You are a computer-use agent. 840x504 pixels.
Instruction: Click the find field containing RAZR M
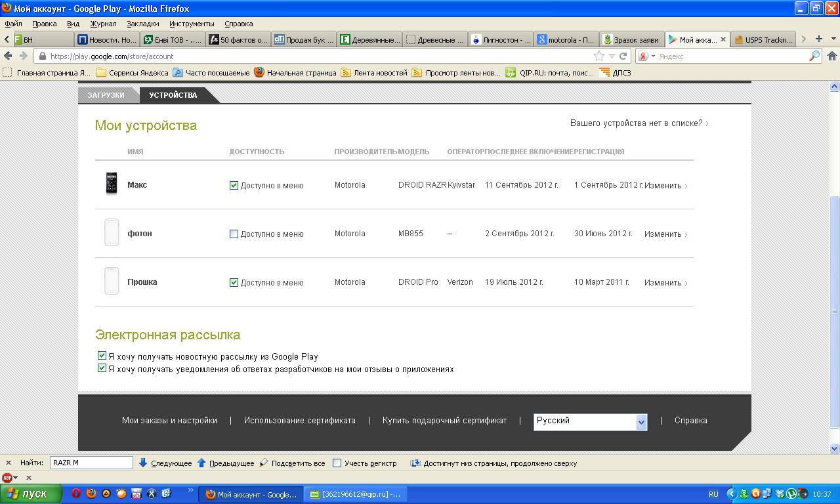91,463
